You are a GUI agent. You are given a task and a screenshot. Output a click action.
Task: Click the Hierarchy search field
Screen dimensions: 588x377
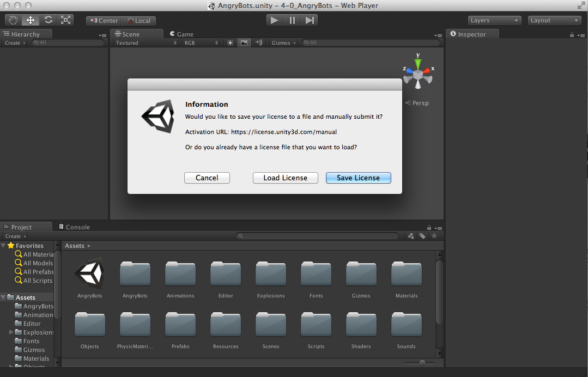click(68, 42)
